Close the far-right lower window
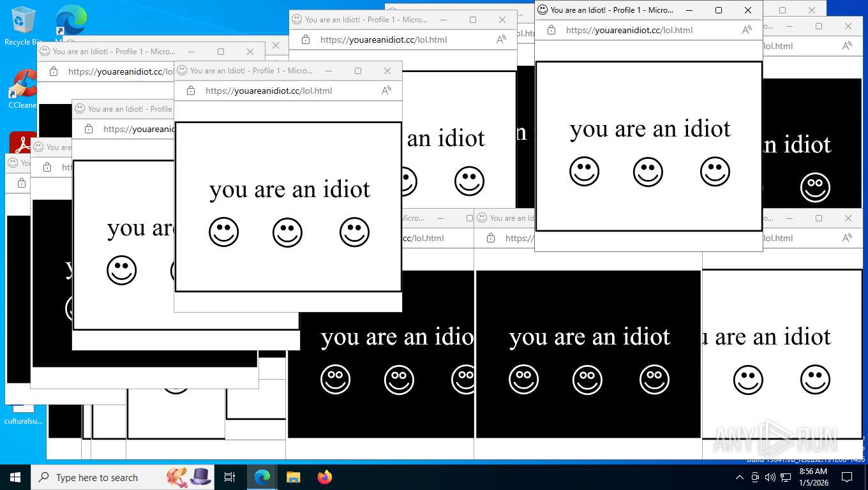This screenshot has height=490, width=868. pyautogui.click(x=848, y=218)
